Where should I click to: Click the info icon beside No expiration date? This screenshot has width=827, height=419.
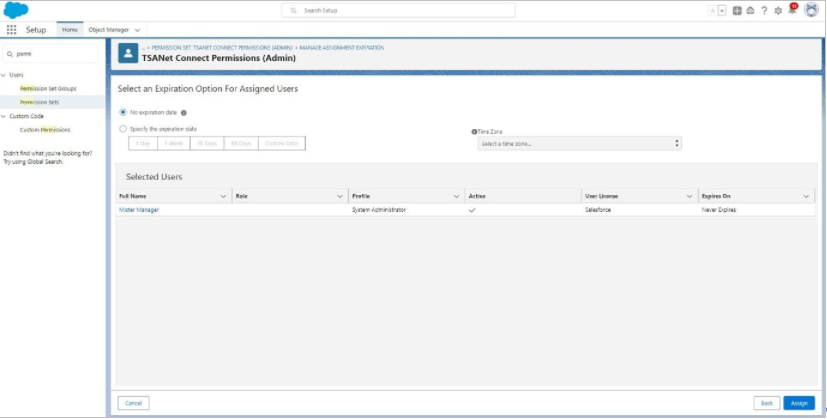coord(184,112)
